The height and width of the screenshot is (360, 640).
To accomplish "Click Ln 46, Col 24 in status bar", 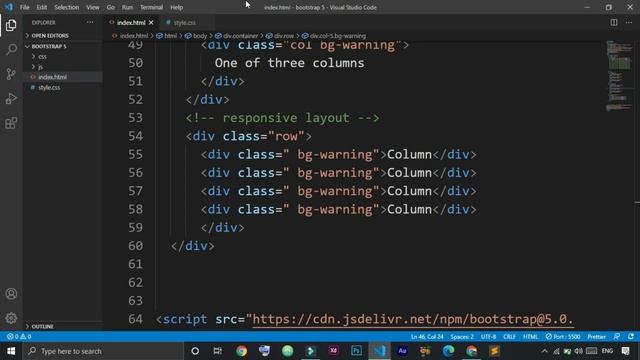I will (427, 337).
